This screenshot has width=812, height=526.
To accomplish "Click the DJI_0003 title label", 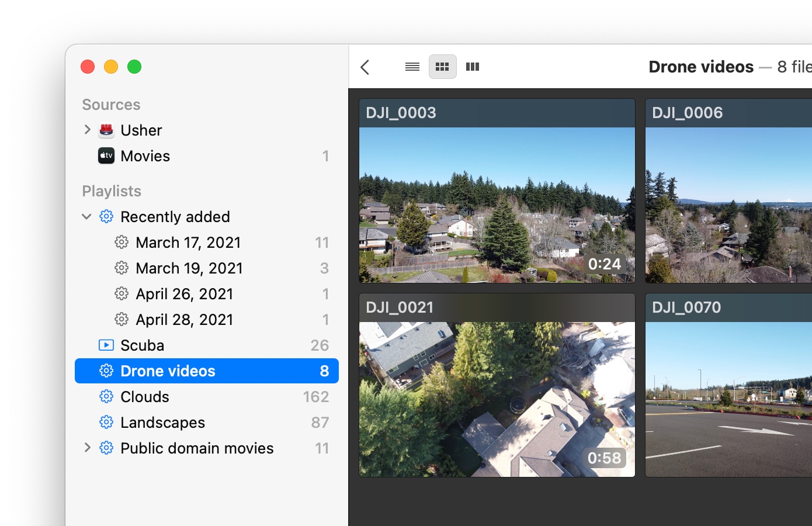I will coord(401,113).
